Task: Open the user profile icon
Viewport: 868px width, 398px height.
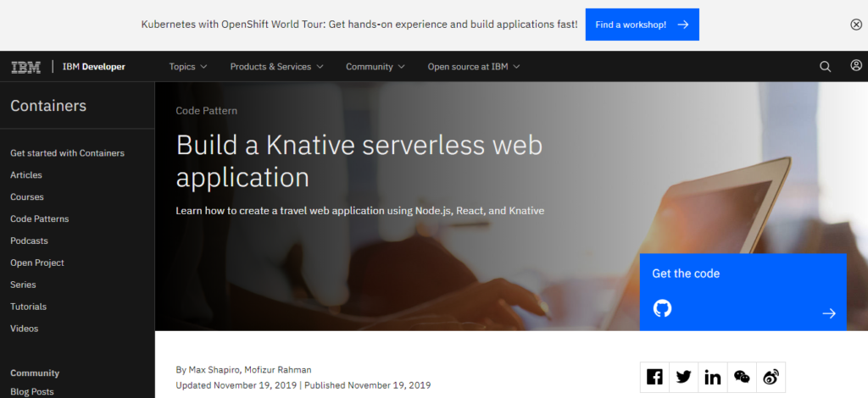Action: pos(856,66)
